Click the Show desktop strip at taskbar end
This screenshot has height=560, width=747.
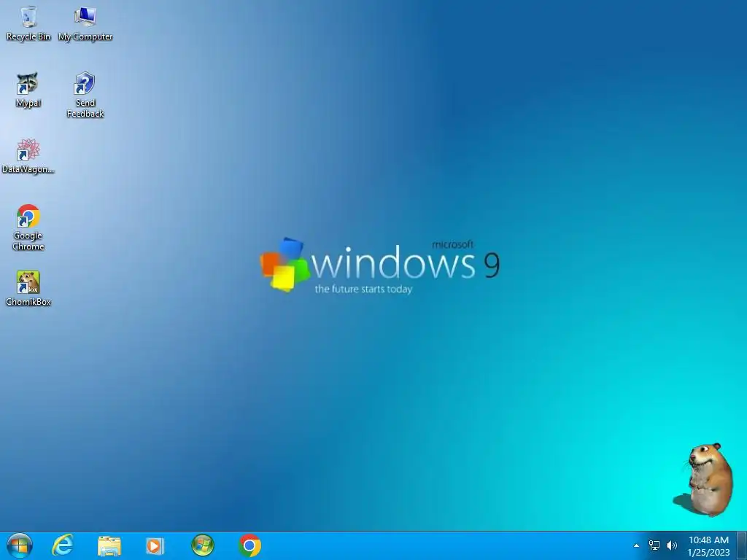click(742, 545)
